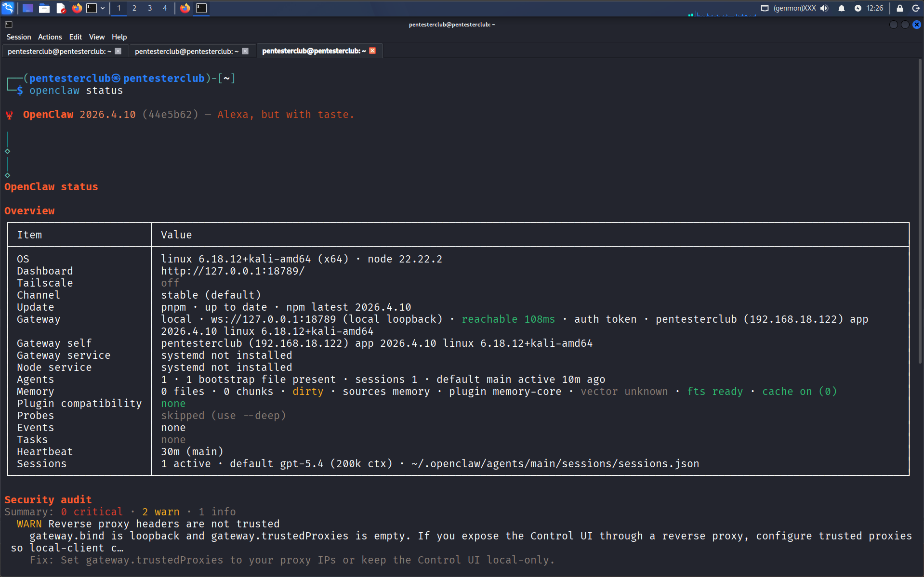Open the Help menu
The width and height of the screenshot is (924, 577).
pyautogui.click(x=119, y=37)
